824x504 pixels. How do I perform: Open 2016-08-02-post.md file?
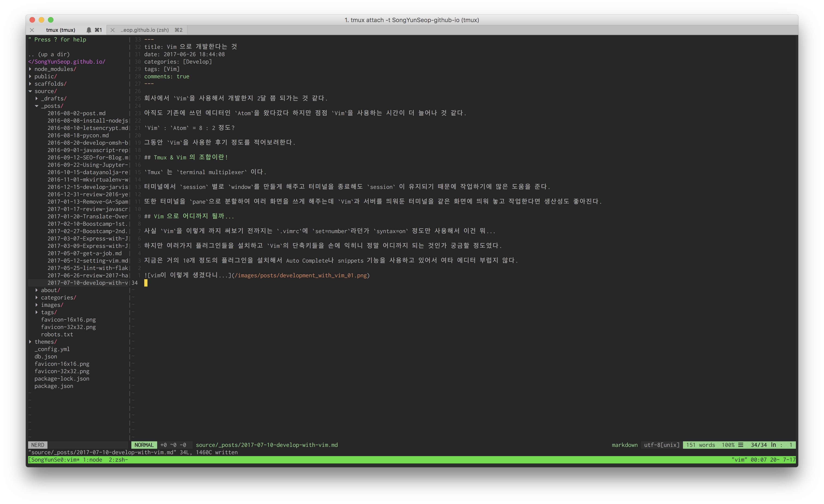pyautogui.click(x=76, y=113)
